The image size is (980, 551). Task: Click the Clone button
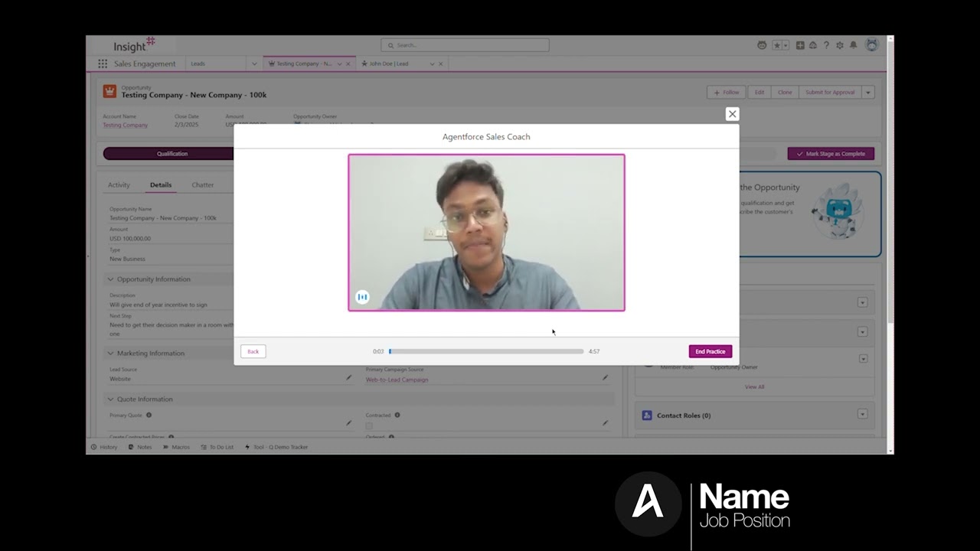(x=785, y=92)
